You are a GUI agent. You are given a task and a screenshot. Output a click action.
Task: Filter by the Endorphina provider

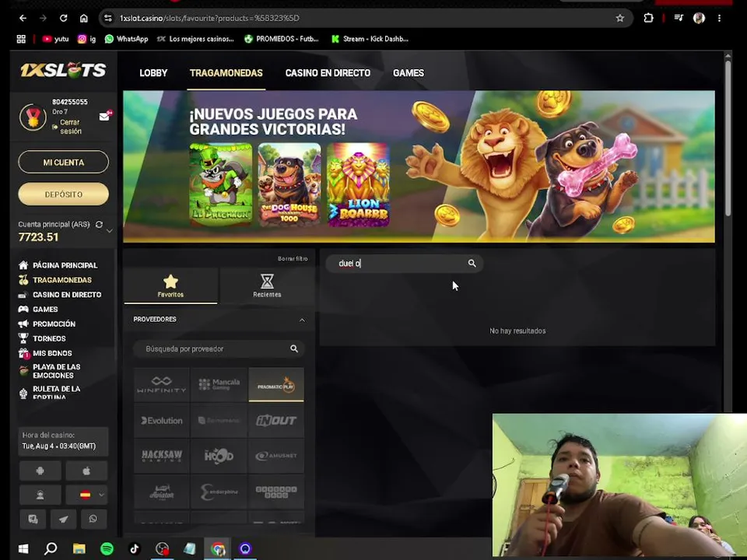click(219, 492)
